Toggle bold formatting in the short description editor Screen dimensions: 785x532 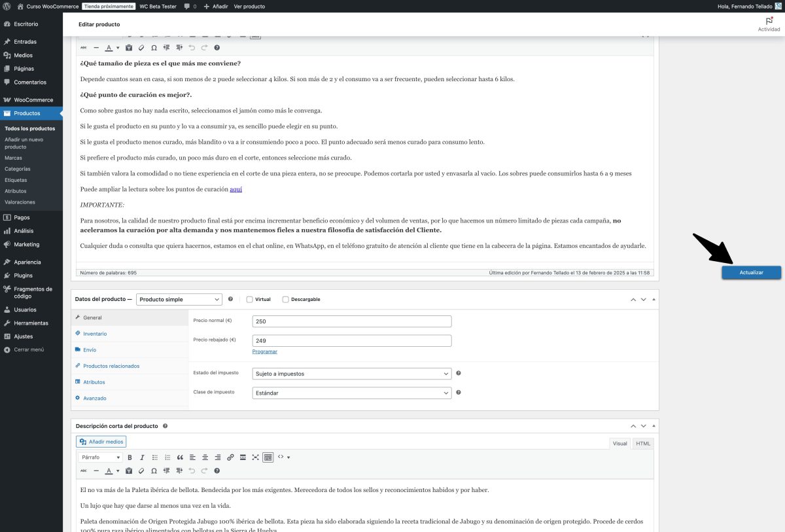[x=130, y=457]
